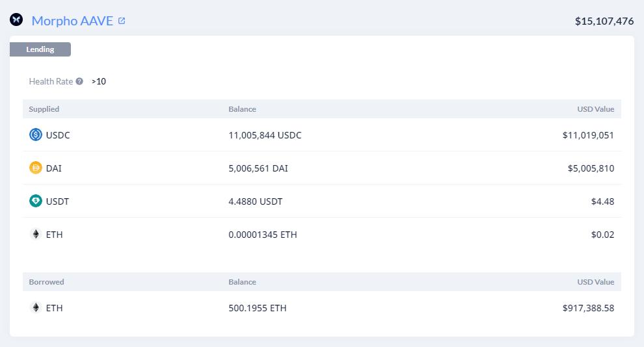Click the Supplied column header
This screenshot has height=347, width=644.
pos(44,109)
